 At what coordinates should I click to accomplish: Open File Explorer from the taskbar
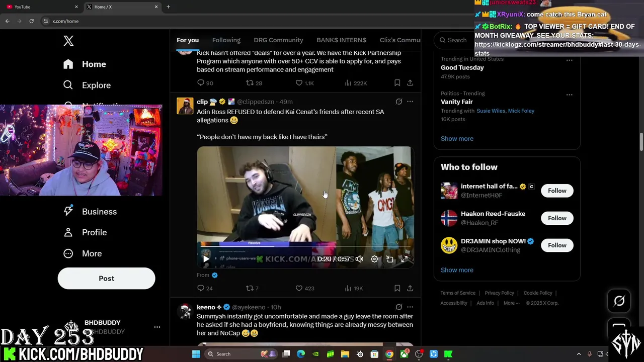345,354
